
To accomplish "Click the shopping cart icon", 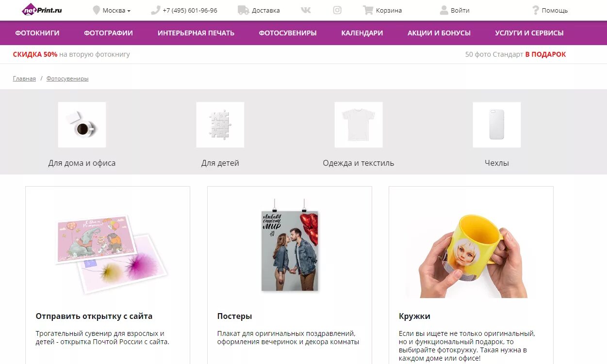I will 368,10.
